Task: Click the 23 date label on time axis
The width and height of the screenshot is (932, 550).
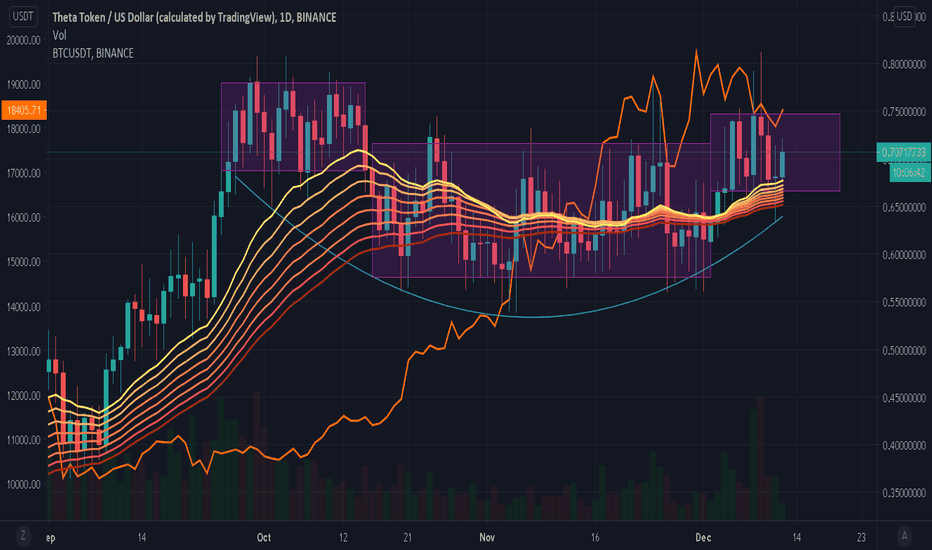Action: (861, 537)
